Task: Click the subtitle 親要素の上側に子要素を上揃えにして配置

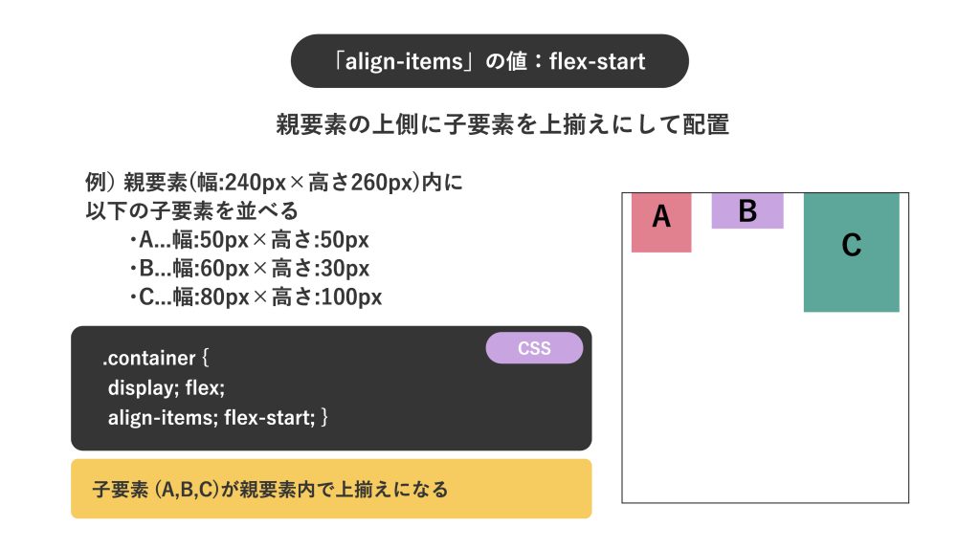Action: click(502, 124)
